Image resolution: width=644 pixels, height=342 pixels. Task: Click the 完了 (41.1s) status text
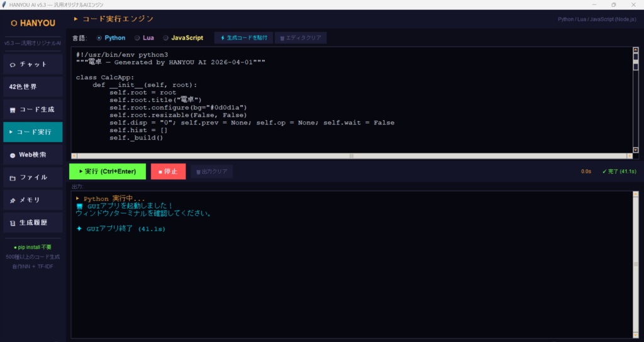(x=619, y=172)
